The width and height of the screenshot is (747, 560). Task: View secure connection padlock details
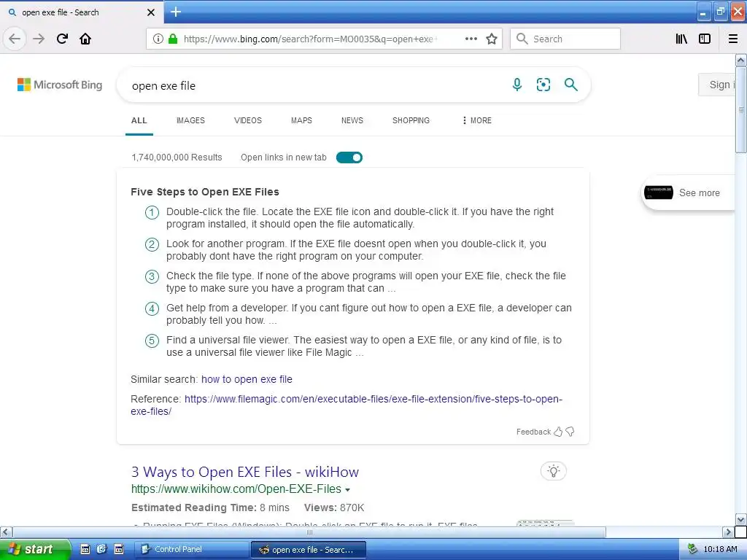tap(173, 39)
